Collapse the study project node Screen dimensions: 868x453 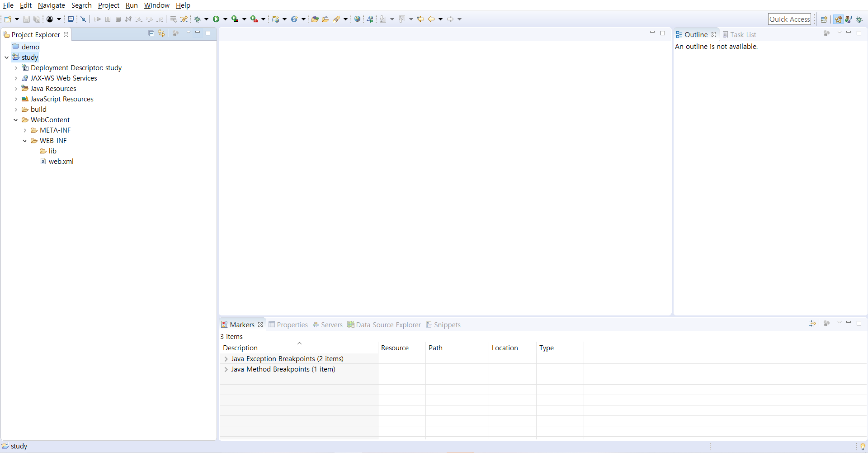coord(6,57)
